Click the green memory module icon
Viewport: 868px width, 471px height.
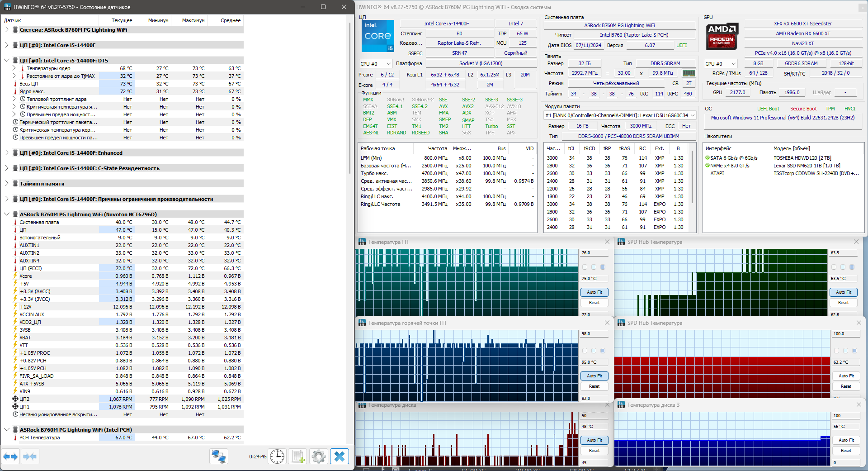(689, 73)
